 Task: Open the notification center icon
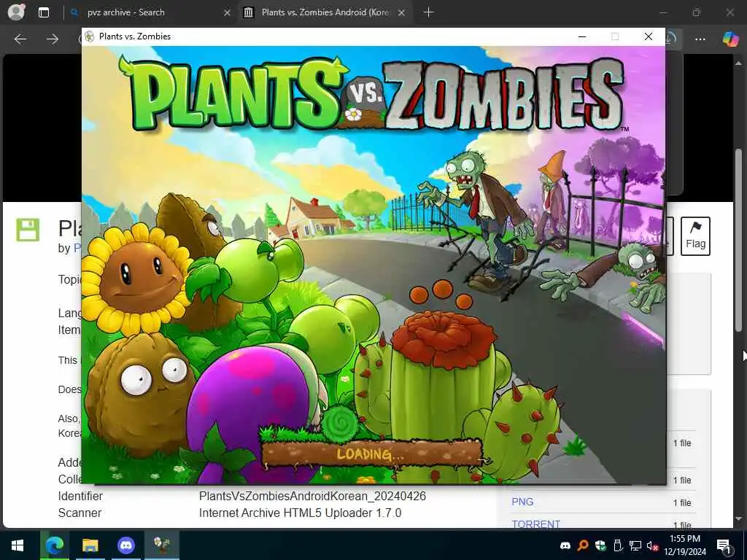tap(724, 545)
